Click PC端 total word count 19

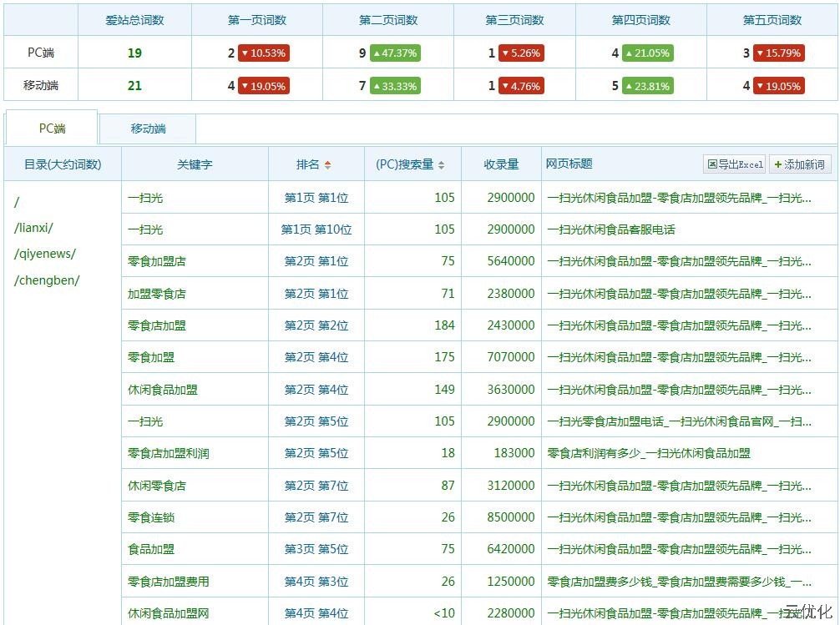coord(134,53)
